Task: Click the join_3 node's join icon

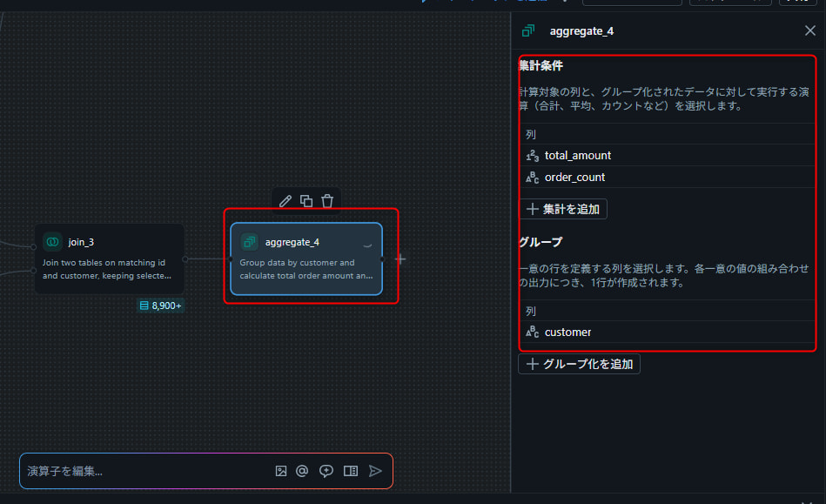Action: coord(52,242)
